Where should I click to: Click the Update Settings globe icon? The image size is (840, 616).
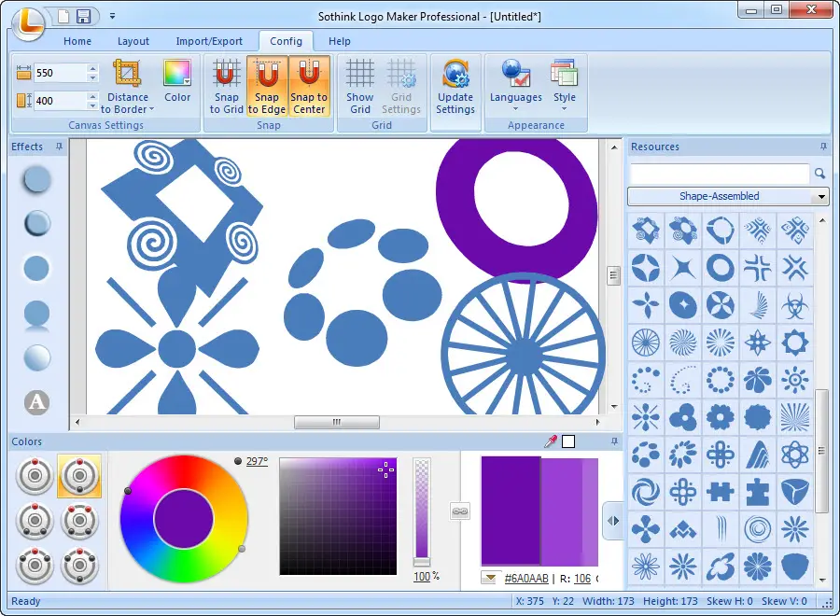tap(455, 74)
